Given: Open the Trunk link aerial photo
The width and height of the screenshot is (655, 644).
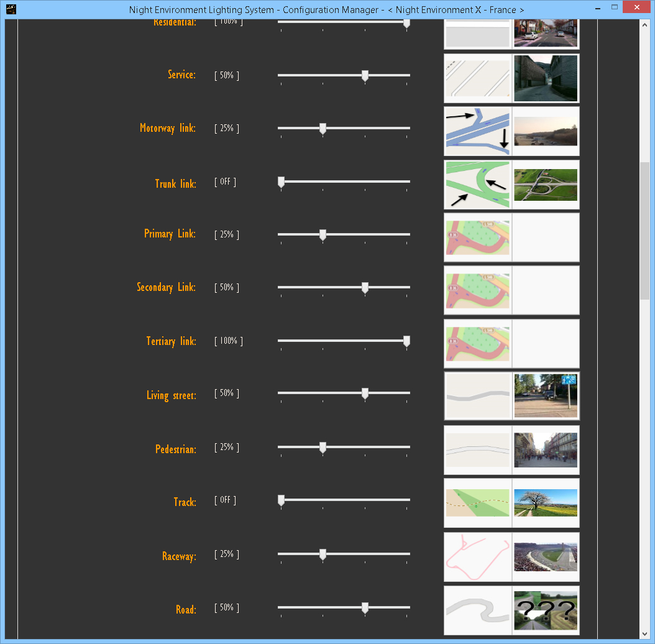Looking at the screenshot, I should pyautogui.click(x=546, y=185).
